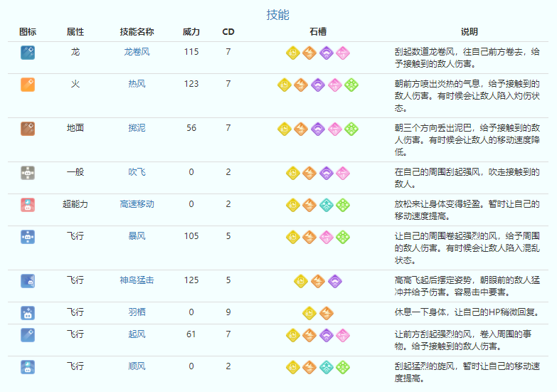Select the power value 125

pos(191,280)
